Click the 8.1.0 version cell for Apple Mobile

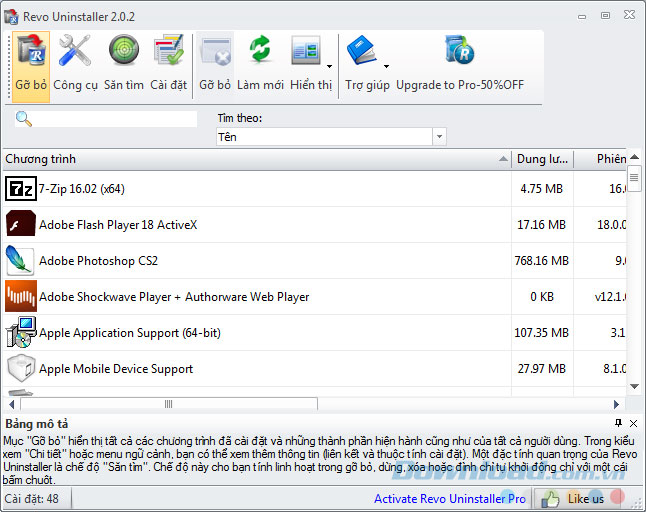click(600, 369)
